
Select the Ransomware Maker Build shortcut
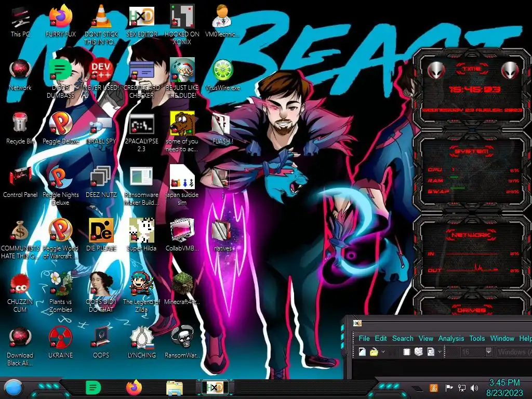(x=141, y=186)
